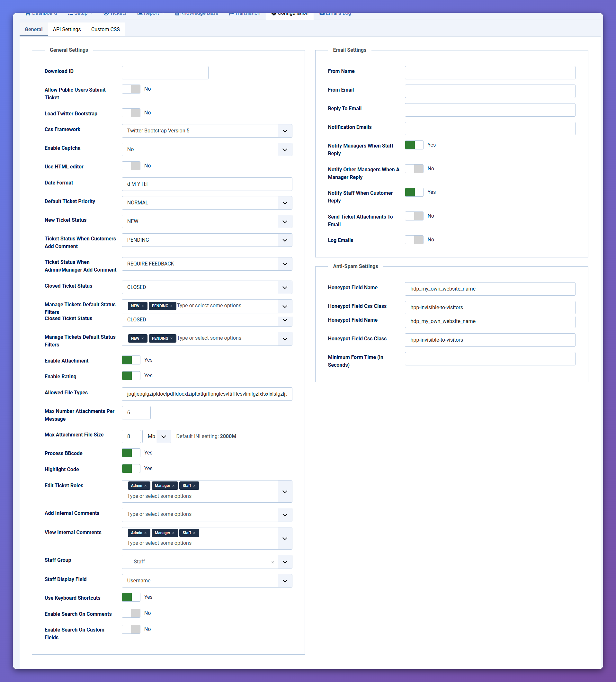Enable Allow Public Users Submit Ticket toggle
616x682 pixels.
pyautogui.click(x=131, y=89)
